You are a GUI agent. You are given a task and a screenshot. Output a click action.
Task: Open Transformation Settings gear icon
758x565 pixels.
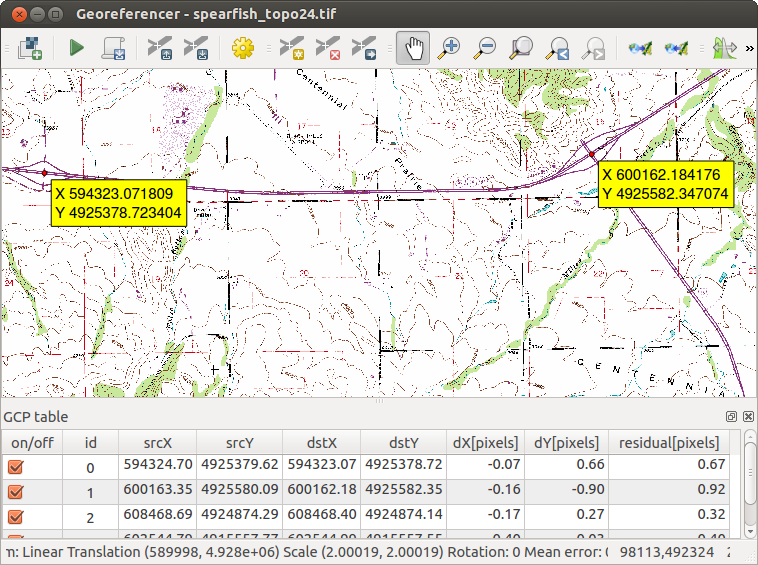(242, 47)
